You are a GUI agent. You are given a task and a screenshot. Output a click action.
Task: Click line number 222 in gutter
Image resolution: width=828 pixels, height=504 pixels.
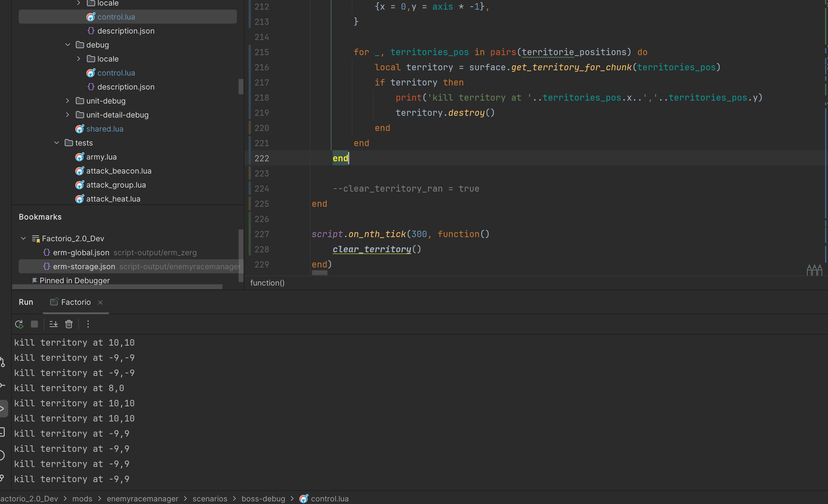pos(262,158)
